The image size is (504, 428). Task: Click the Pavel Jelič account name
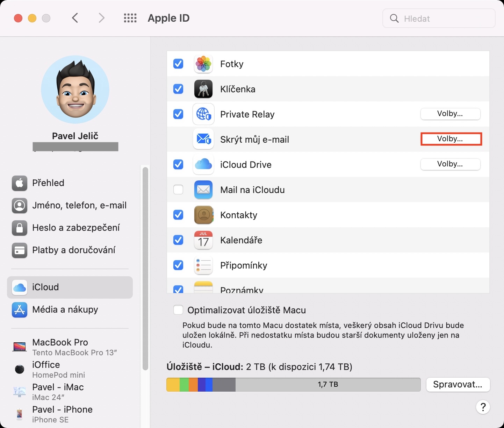coord(75,136)
